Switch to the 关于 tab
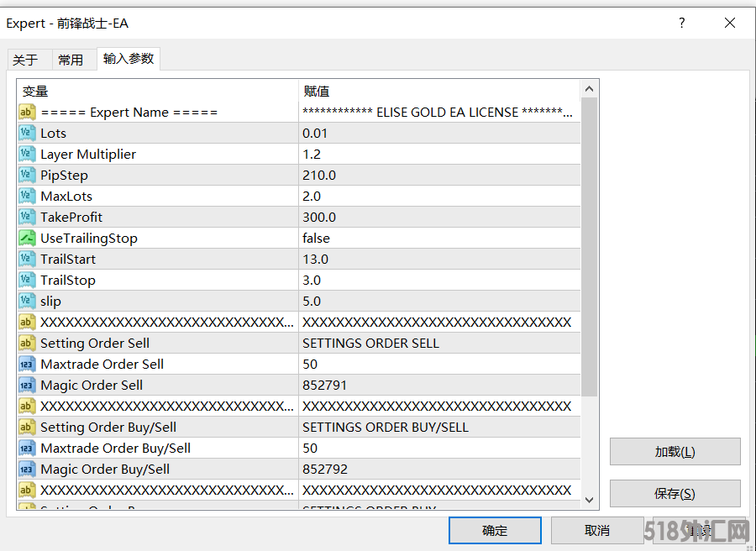The height and width of the screenshot is (551, 756). click(x=25, y=60)
